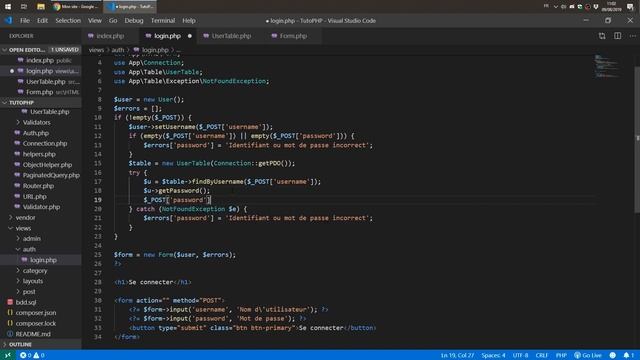Image resolution: width=640 pixels, height=360 pixels.
Task: Change PHP language mode
Action: 561,355
